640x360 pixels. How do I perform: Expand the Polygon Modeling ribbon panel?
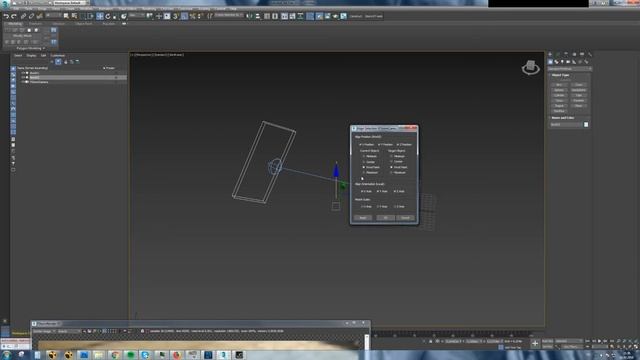pos(31,49)
